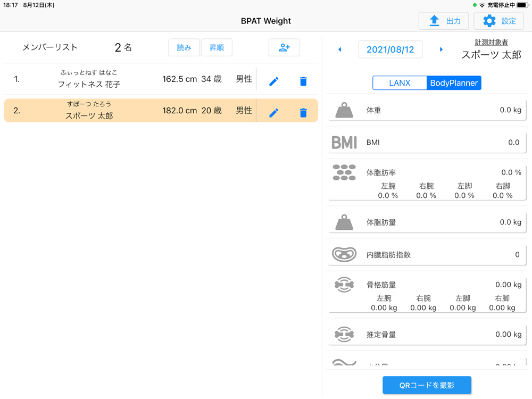Click the BPAT Weight title

tap(266, 21)
